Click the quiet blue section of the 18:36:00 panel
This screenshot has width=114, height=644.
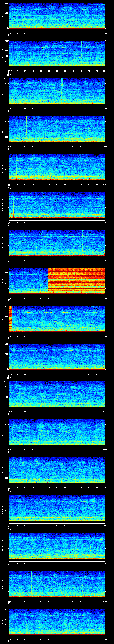[x=28, y=280]
